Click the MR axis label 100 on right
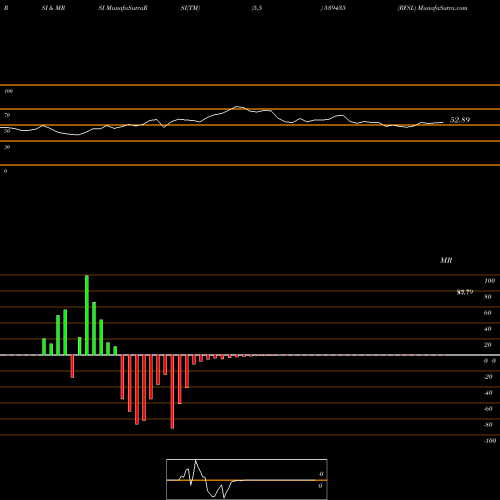The height and width of the screenshot is (500, 500). [x=489, y=281]
